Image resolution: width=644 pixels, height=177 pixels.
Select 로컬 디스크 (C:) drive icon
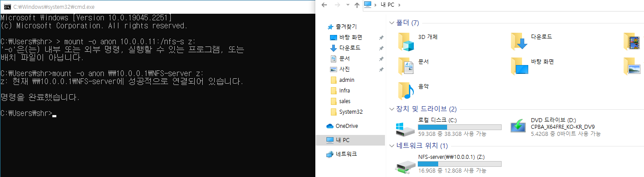pos(405,129)
